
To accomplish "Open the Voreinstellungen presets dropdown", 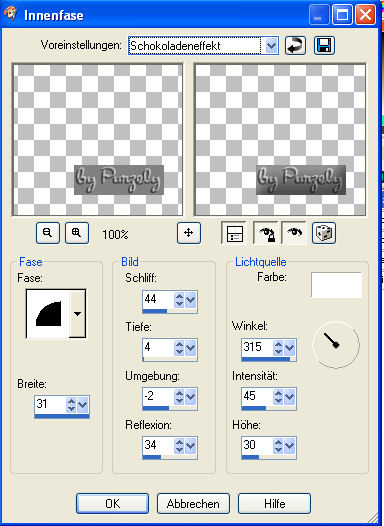I will (x=272, y=46).
